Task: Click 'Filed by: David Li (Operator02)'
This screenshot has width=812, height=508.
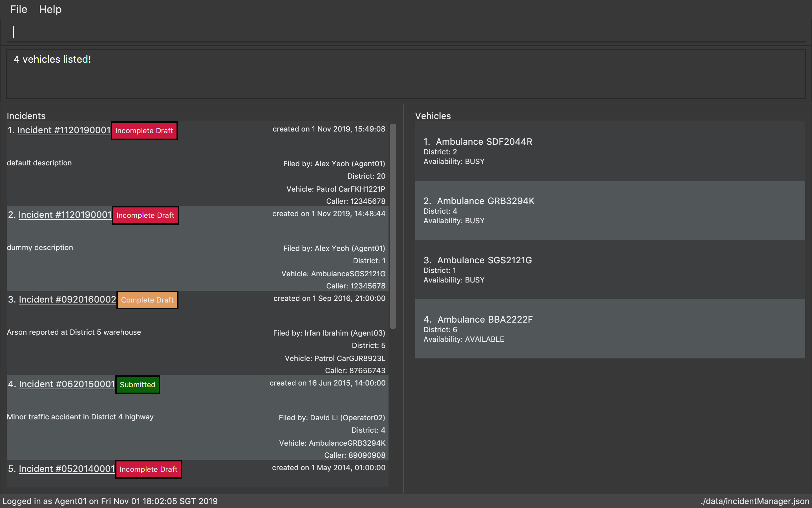Action: 332,418
